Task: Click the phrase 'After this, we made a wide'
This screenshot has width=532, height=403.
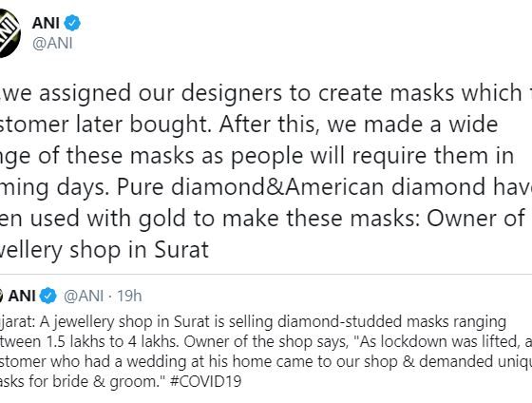Action: point(358,125)
